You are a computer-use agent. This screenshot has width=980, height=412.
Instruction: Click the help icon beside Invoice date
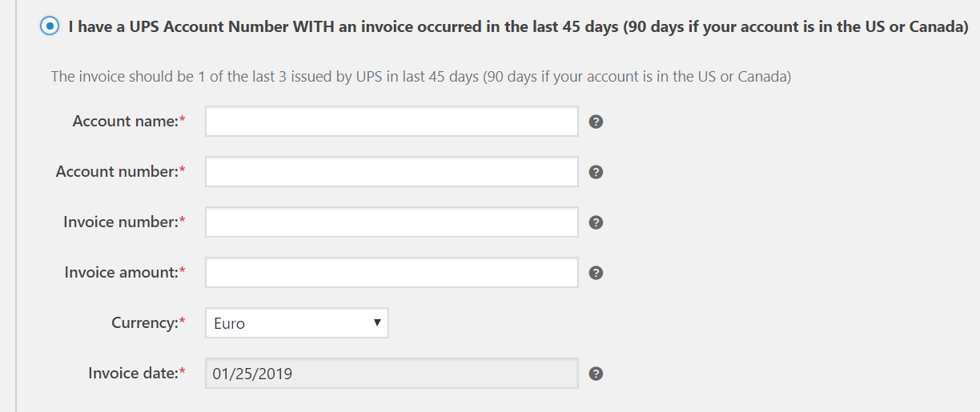pos(596,374)
